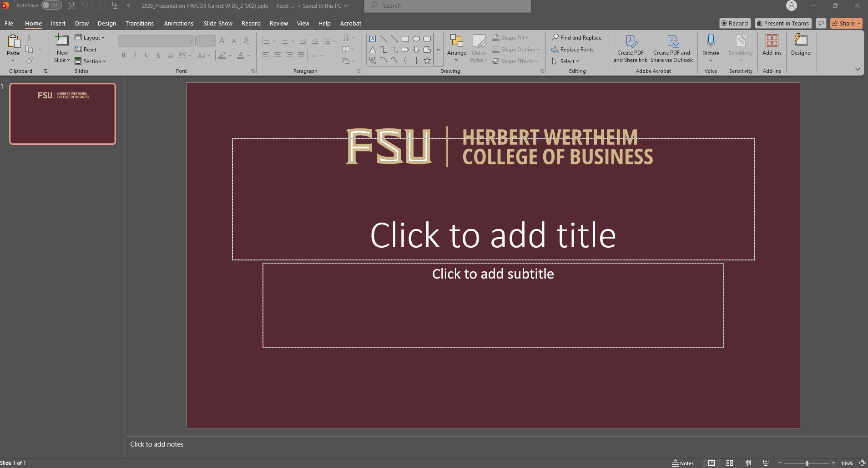868x468 pixels.
Task: Toggle the Notes pane in status bar
Action: point(683,463)
